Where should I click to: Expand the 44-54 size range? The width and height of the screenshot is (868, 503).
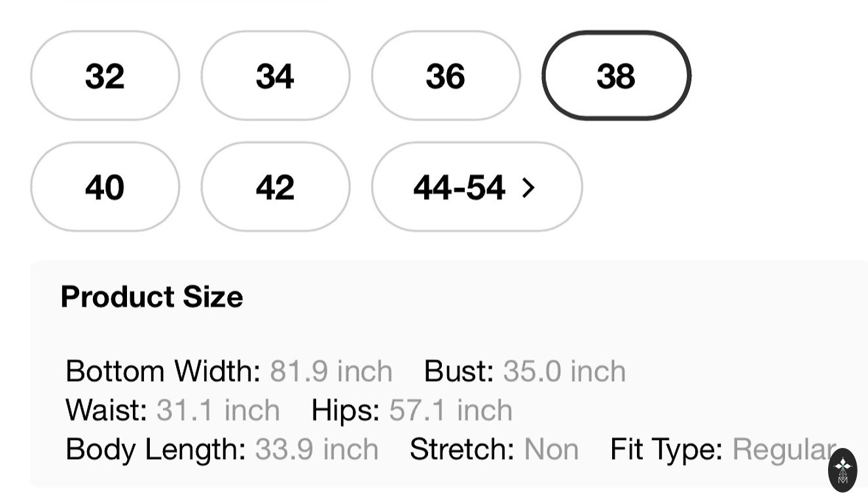476,187
